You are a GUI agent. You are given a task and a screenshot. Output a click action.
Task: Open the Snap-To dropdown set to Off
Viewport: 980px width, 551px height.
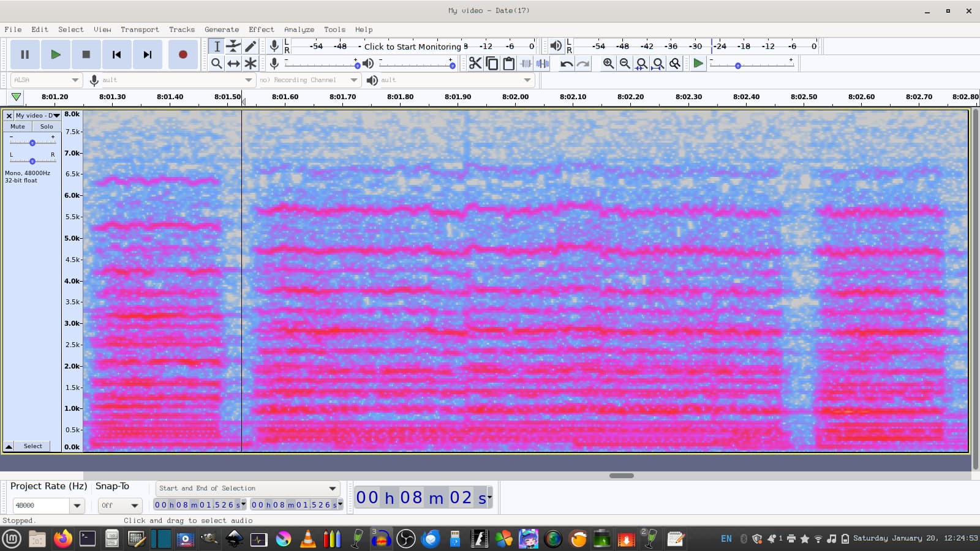119,505
